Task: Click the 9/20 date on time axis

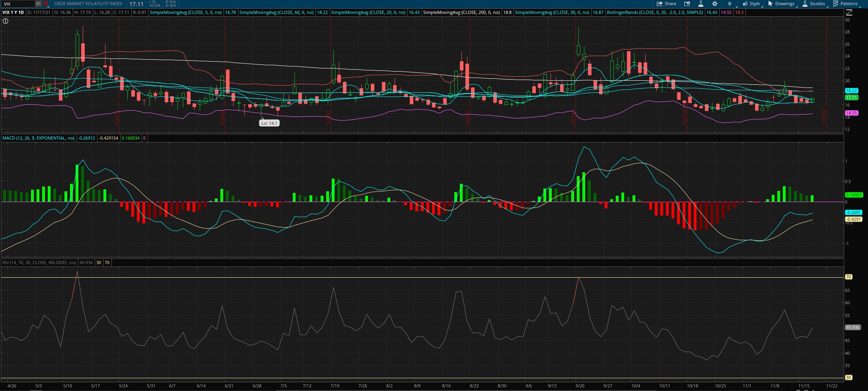Action: click(580, 386)
